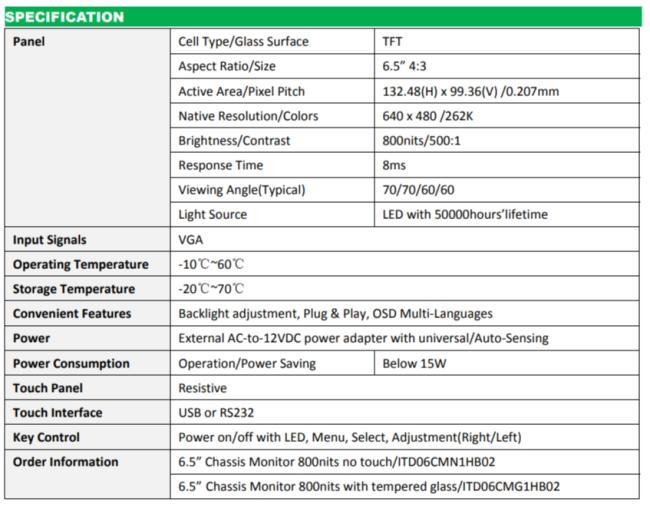Select the TFT value cell
The image size is (650, 508).
(393, 42)
